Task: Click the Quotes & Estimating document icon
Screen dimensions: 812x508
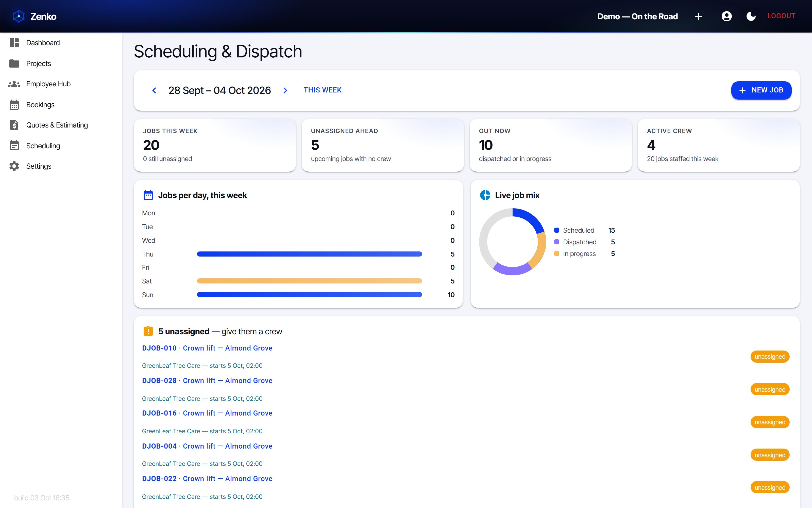Action: pos(14,125)
